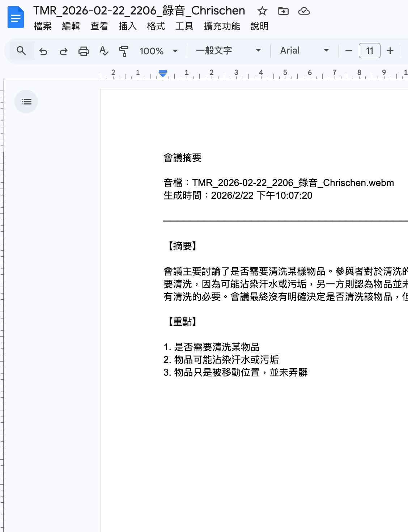Open the 一般文字 paragraph styles dropdown

click(227, 51)
